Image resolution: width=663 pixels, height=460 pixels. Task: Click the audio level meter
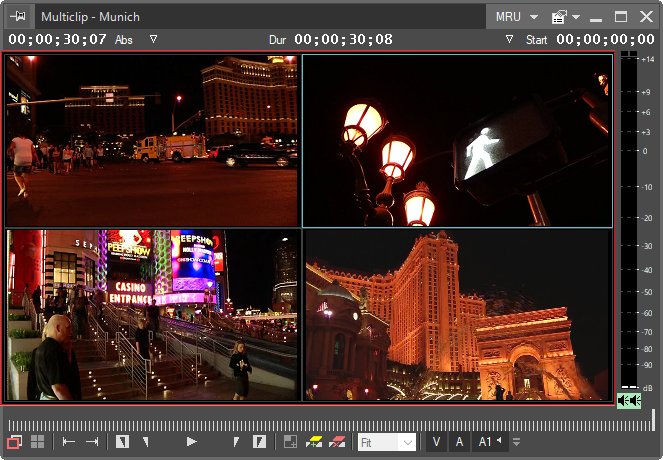coord(629,220)
